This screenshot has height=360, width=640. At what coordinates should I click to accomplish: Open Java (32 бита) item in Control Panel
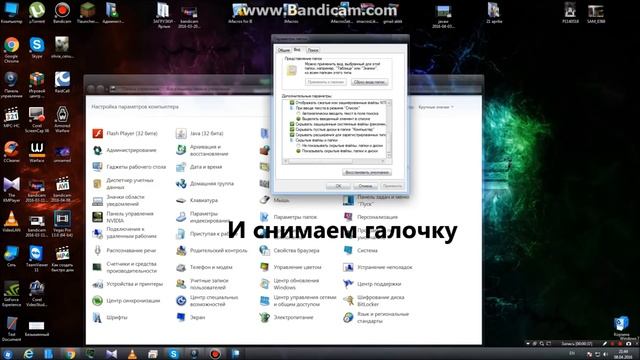(x=200, y=133)
